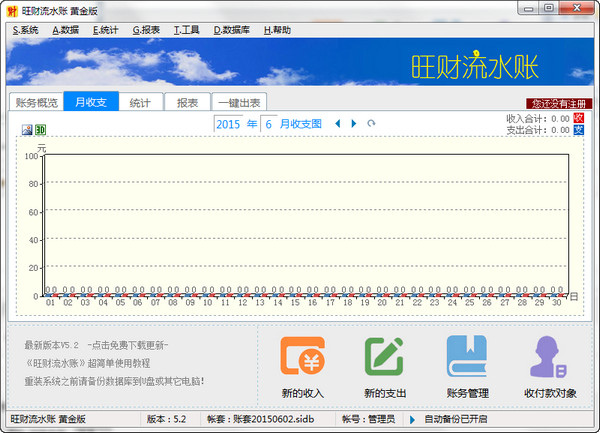Click the chart image export icon

click(27, 130)
